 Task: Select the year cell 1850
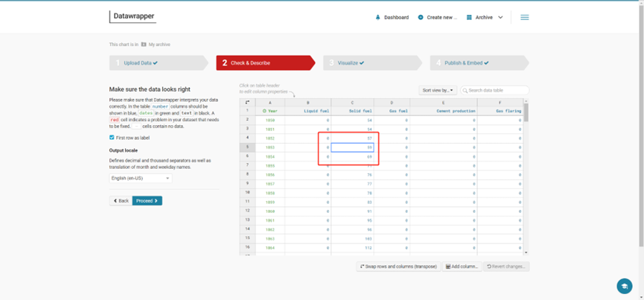270,121
